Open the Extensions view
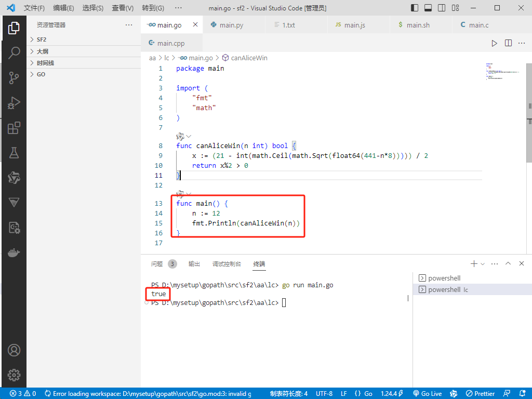 click(14, 128)
